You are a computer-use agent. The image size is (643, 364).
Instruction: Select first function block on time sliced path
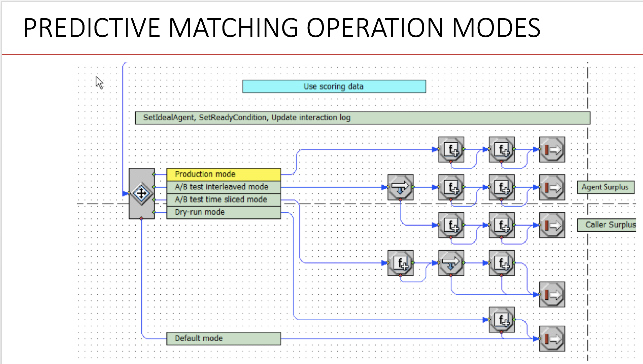click(400, 263)
